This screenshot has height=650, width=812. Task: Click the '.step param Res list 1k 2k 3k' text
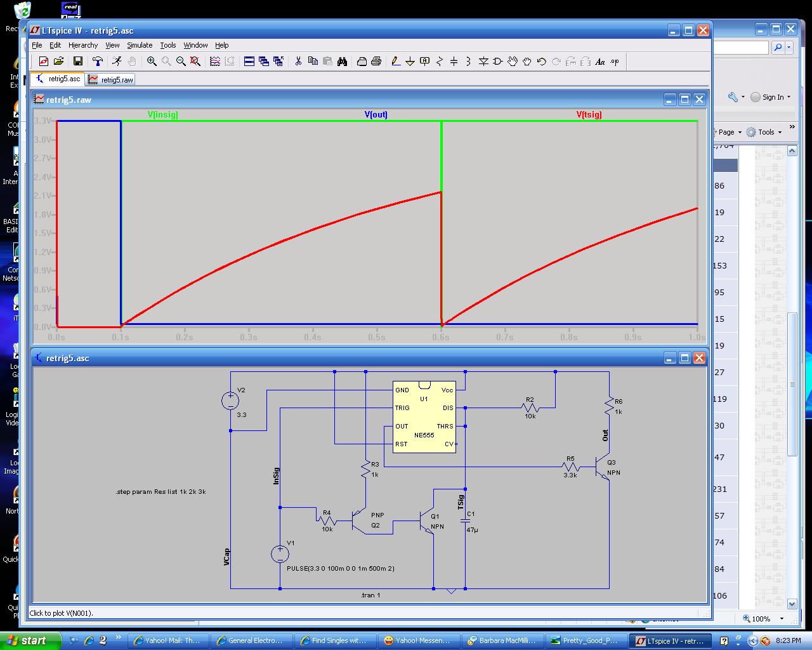[x=160, y=492]
